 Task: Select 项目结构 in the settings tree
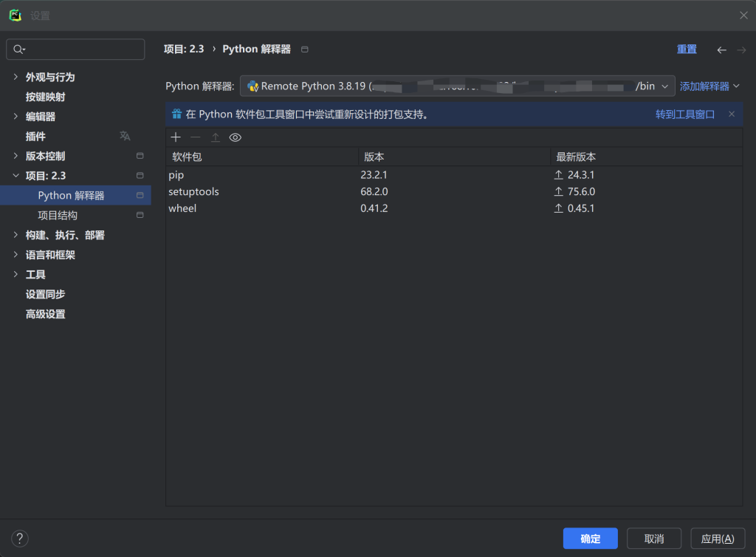pyautogui.click(x=58, y=215)
